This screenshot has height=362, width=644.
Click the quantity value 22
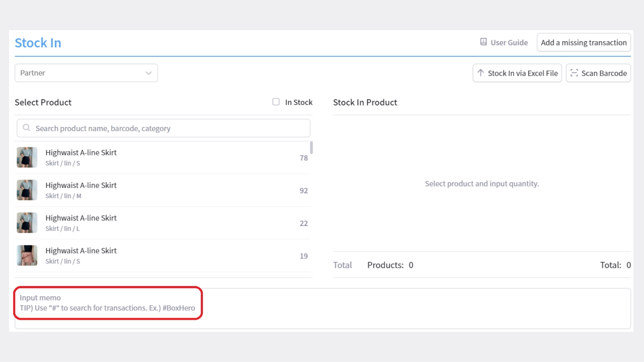(303, 223)
